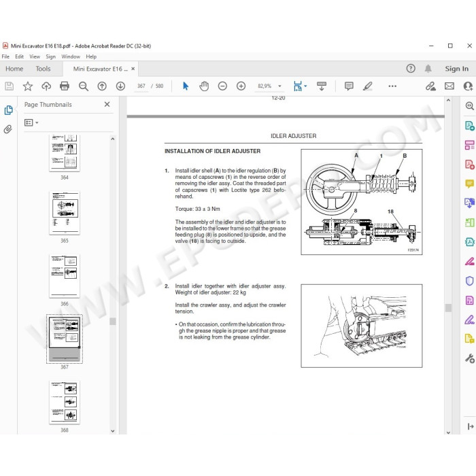
Task: Open the thumbnails options menu dropdown
Action: click(31, 122)
